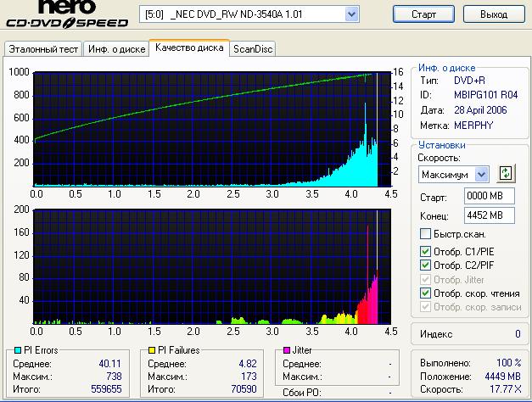Click the cyan PI Errors color swatch
Image resolution: width=532 pixels, height=402 pixels.
pos(10,349)
